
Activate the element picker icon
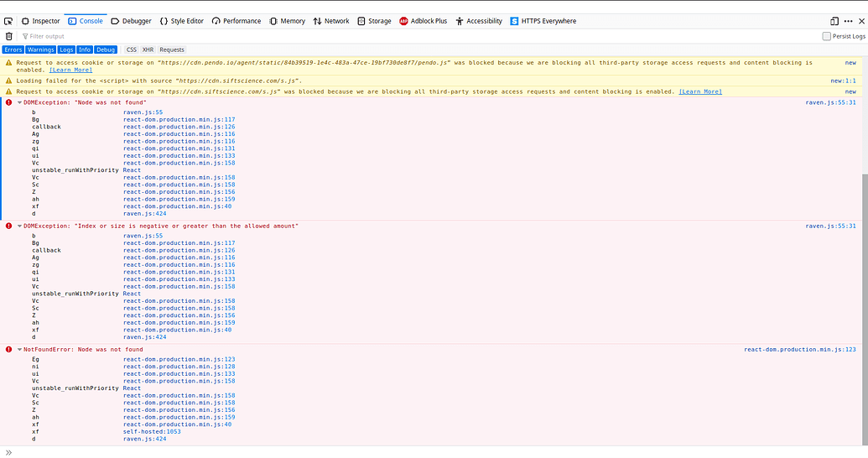point(8,21)
